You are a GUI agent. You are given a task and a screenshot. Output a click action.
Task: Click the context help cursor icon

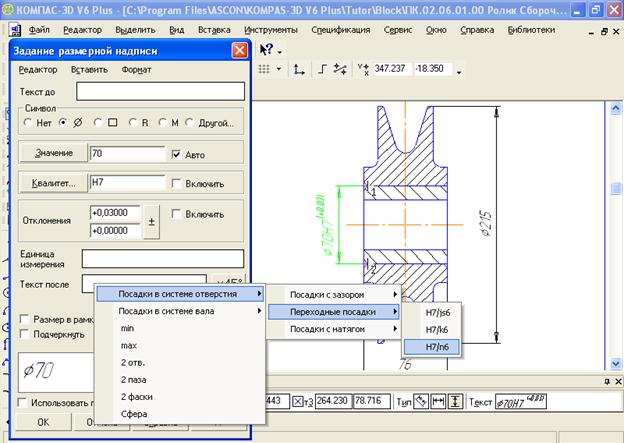pos(267,49)
